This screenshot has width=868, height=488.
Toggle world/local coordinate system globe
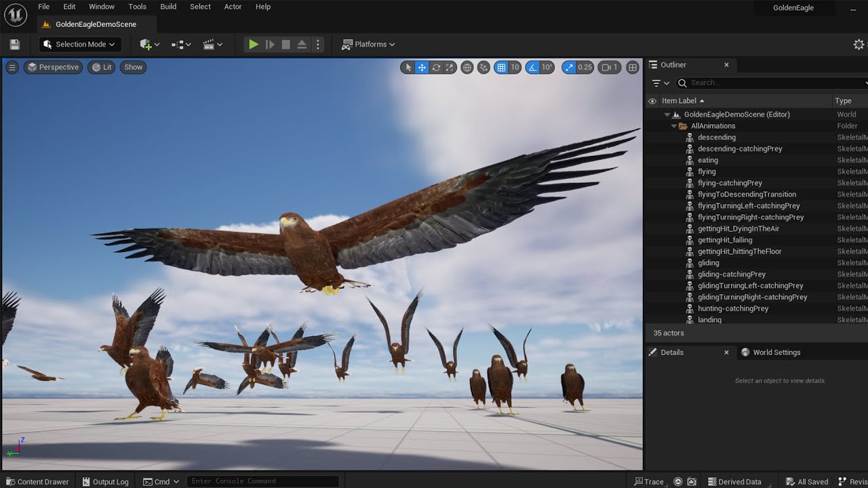(467, 67)
